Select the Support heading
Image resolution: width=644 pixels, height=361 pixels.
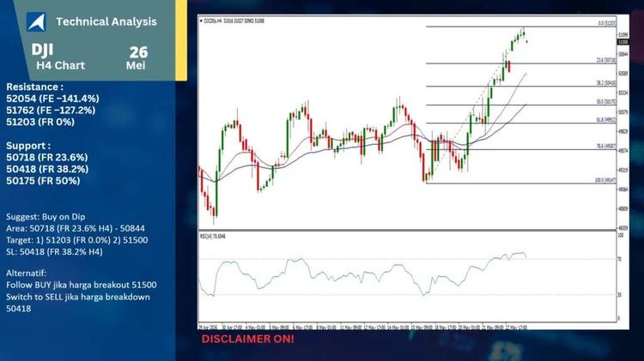point(28,146)
